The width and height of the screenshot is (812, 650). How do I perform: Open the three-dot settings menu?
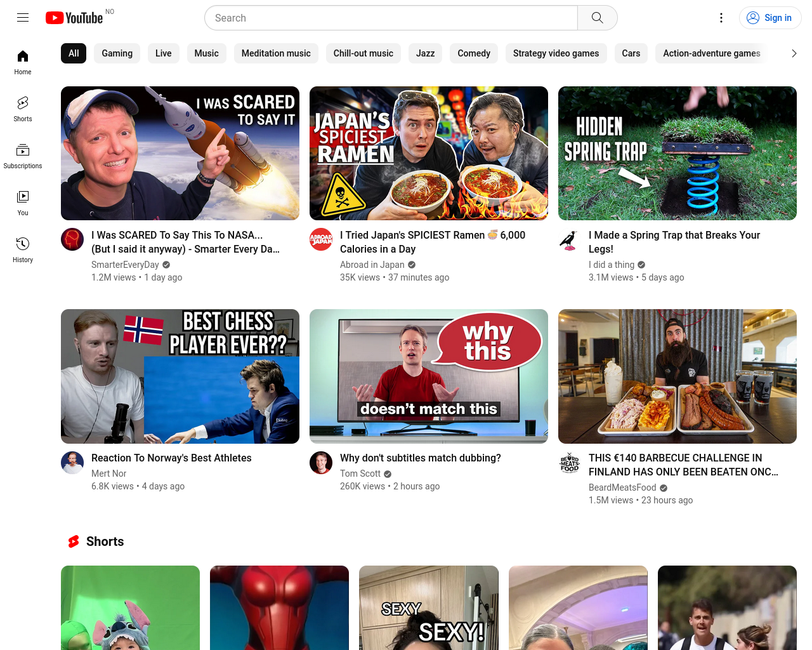[x=721, y=18]
